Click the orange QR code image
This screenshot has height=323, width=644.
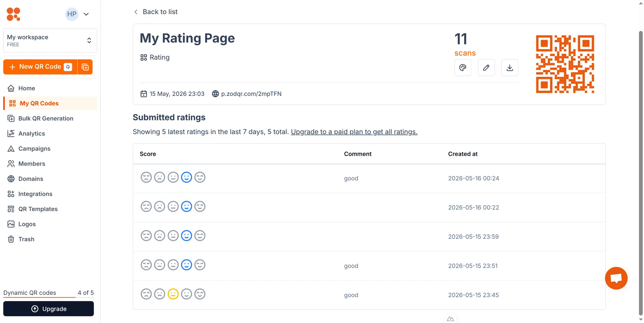point(565,64)
